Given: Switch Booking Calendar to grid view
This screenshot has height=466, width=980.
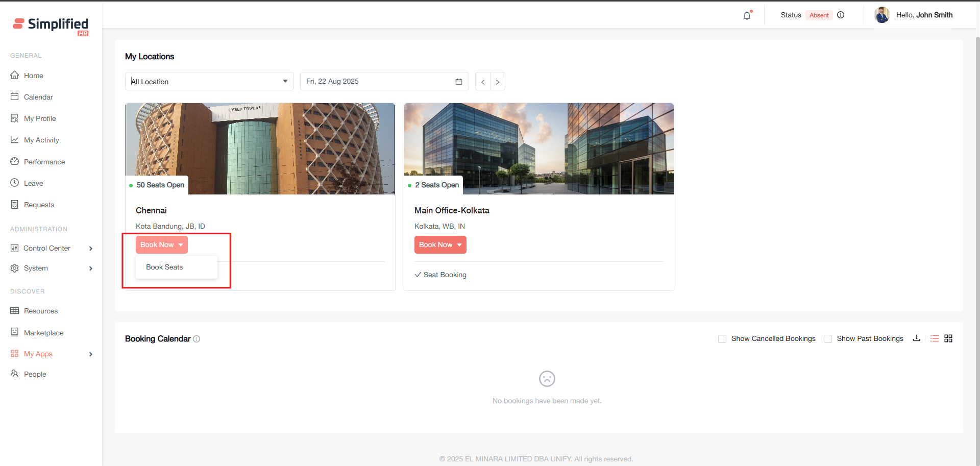Looking at the screenshot, I should click(x=948, y=338).
